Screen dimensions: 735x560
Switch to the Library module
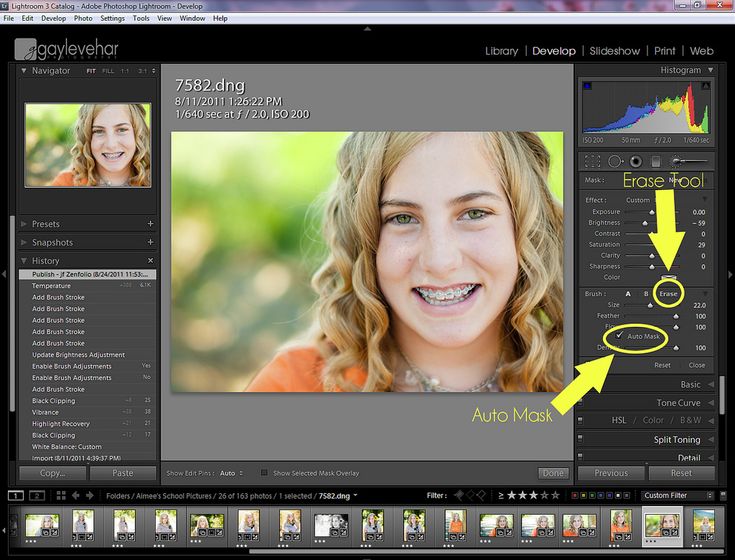pyautogui.click(x=501, y=51)
